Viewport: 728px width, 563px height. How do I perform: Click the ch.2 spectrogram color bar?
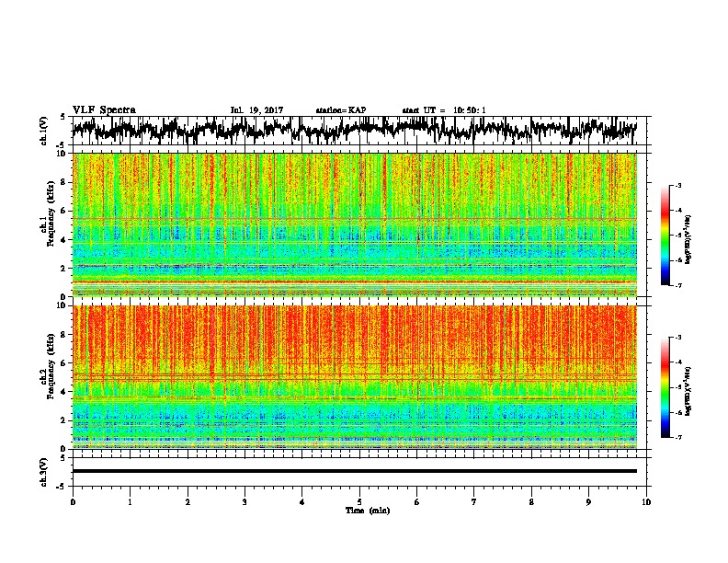coord(665,387)
